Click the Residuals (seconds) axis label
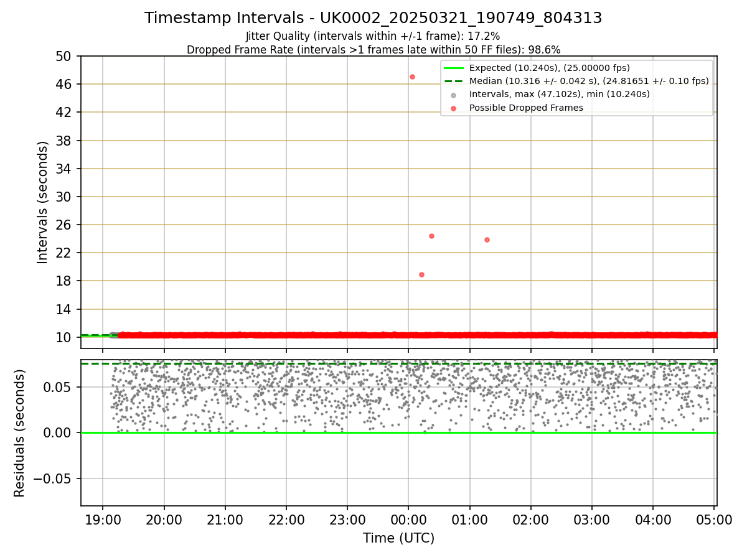 [20, 433]
